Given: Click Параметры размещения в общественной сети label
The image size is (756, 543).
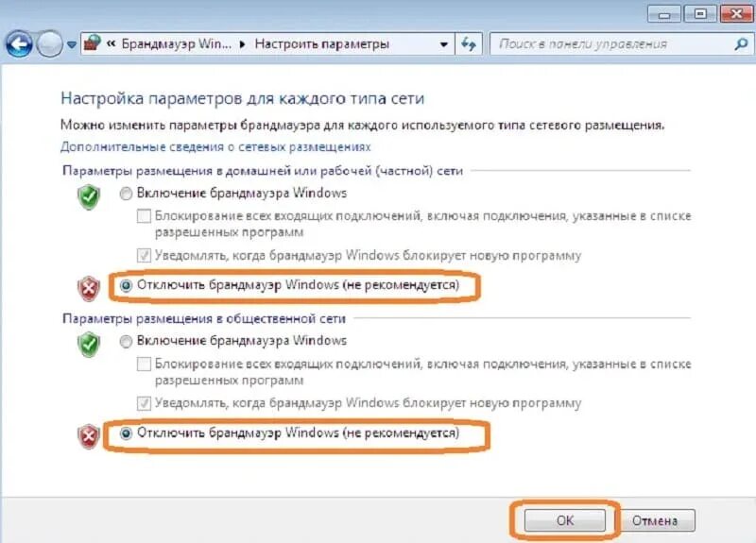Looking at the screenshot, I should (x=204, y=318).
